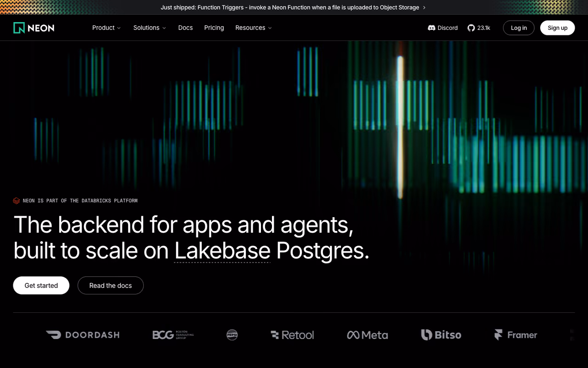
Task: Expand the Solutions dropdown menu
Action: [150, 28]
